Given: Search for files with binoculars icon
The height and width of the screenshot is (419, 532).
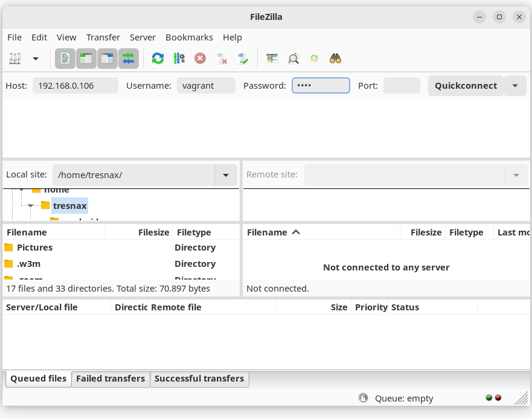Looking at the screenshot, I should tap(335, 59).
